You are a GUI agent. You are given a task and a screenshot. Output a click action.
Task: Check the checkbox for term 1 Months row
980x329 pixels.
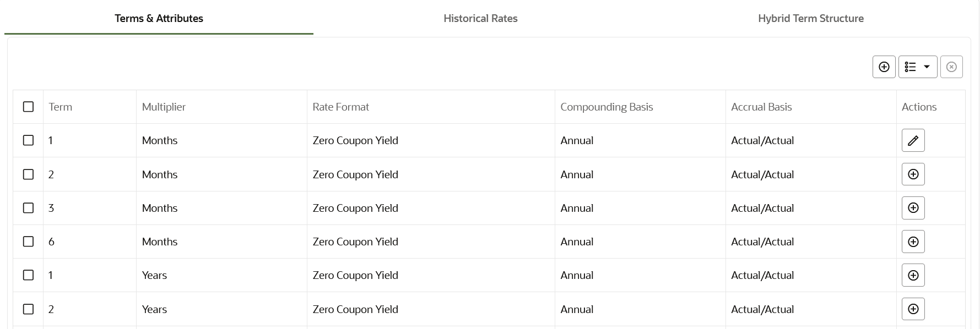tap(28, 140)
